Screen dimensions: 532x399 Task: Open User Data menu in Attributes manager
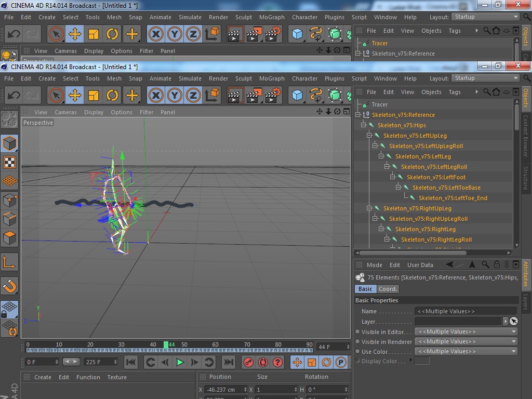click(x=420, y=265)
